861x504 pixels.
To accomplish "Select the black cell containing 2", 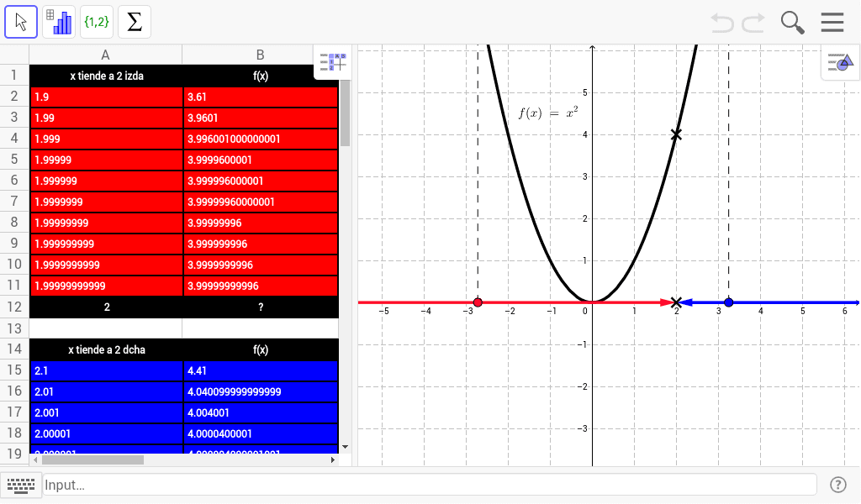I will coord(107,307).
